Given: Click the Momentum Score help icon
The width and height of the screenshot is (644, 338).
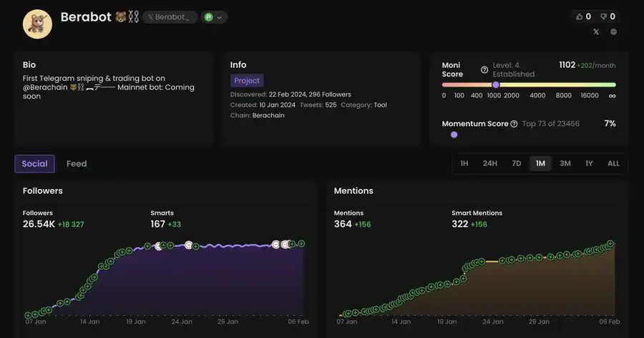Looking at the screenshot, I should pos(514,124).
